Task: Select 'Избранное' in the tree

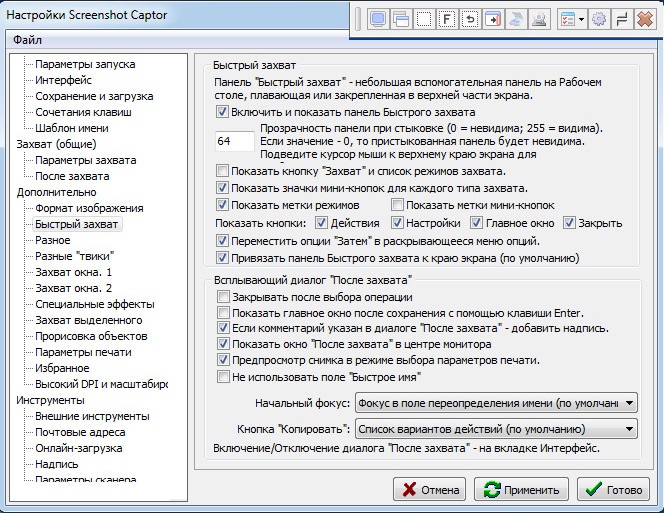Action: (62, 368)
